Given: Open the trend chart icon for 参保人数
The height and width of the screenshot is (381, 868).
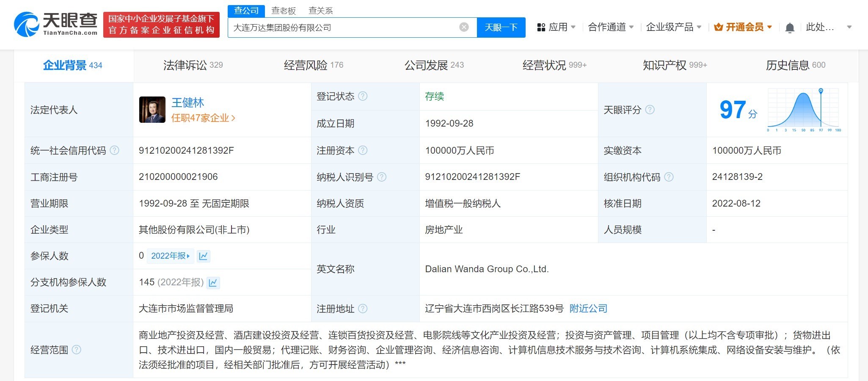Looking at the screenshot, I should pyautogui.click(x=204, y=256).
